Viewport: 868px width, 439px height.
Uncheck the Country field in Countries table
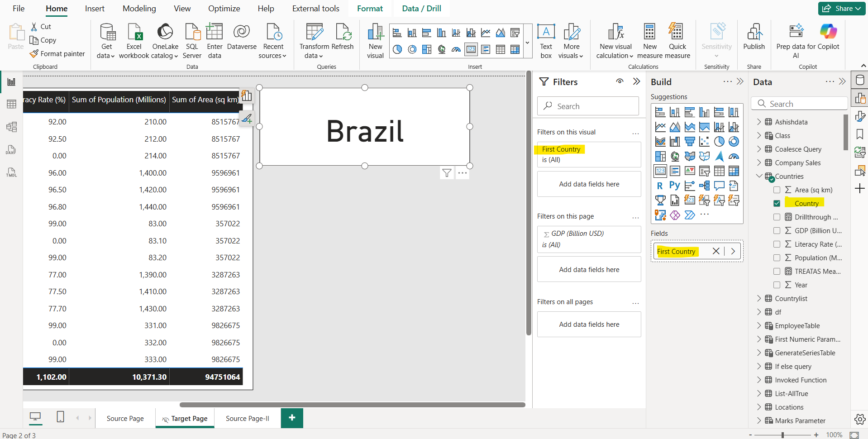click(x=777, y=203)
